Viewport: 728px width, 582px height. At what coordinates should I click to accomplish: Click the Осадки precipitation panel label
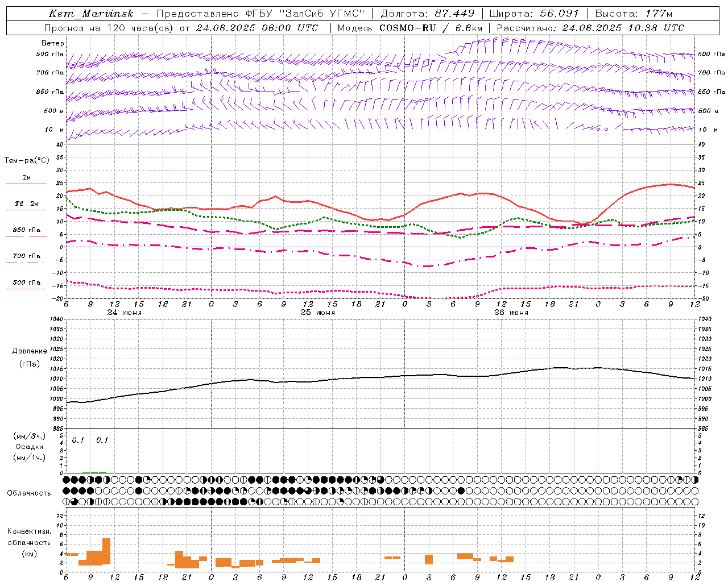pos(30,447)
